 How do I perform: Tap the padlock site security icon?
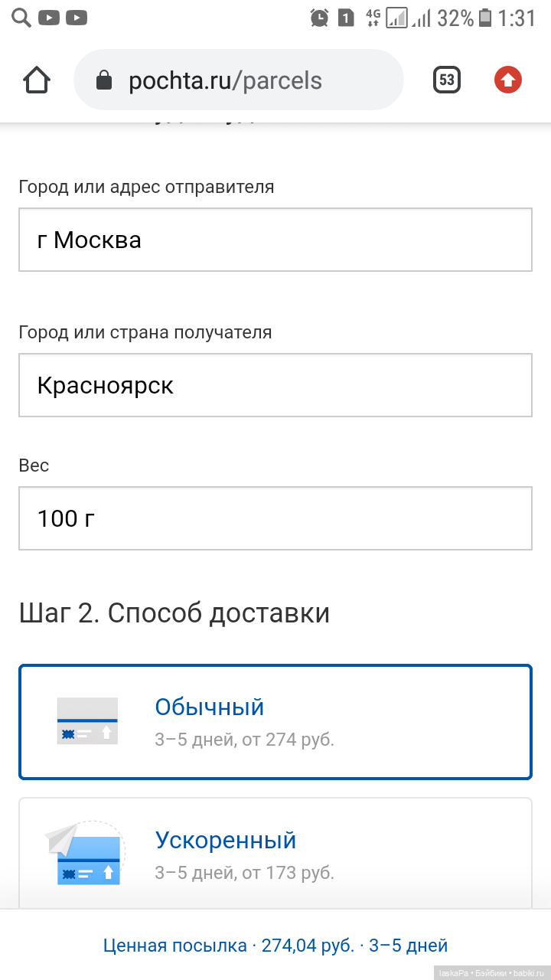[104, 80]
